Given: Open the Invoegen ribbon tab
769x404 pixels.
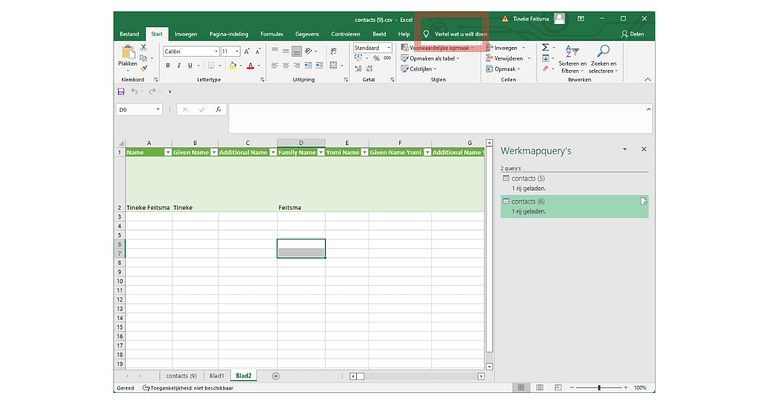Looking at the screenshot, I should [186, 33].
